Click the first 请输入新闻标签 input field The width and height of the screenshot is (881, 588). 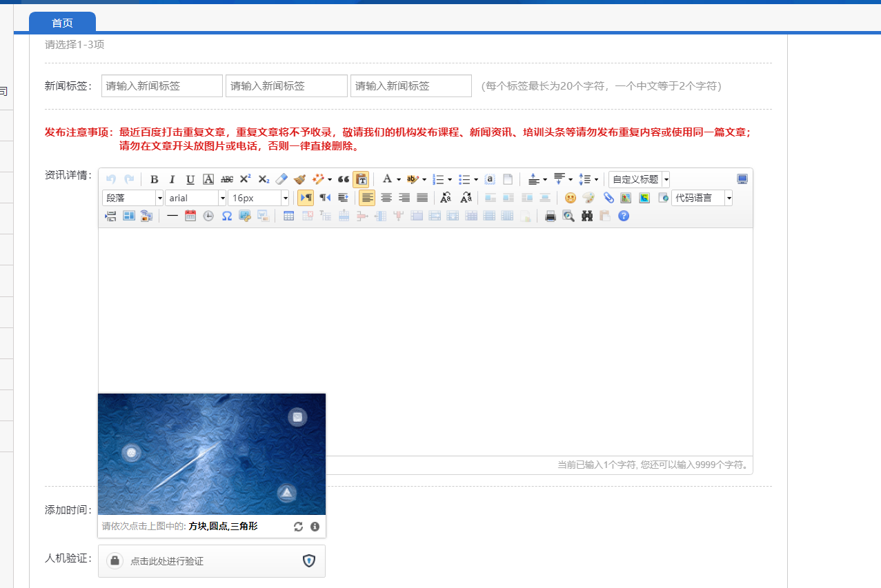[161, 85]
